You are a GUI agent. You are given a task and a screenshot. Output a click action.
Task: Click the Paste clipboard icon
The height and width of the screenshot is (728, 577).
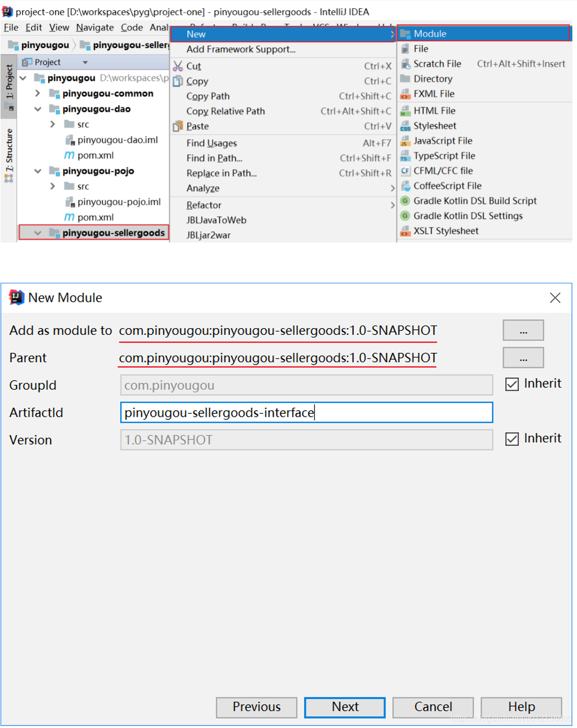(178, 126)
